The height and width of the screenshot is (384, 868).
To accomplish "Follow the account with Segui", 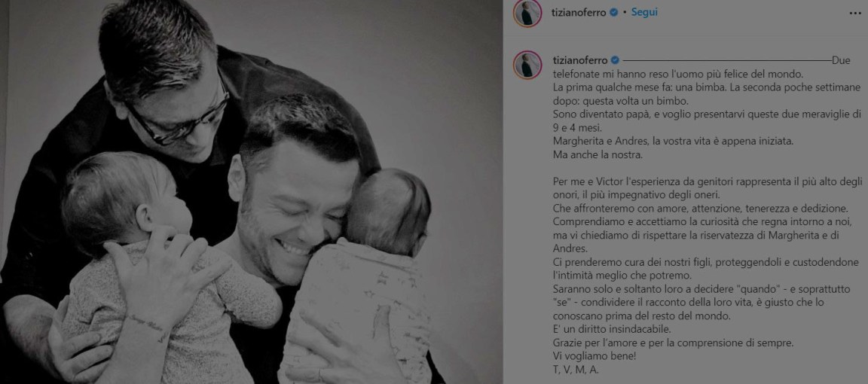I will tap(644, 12).
